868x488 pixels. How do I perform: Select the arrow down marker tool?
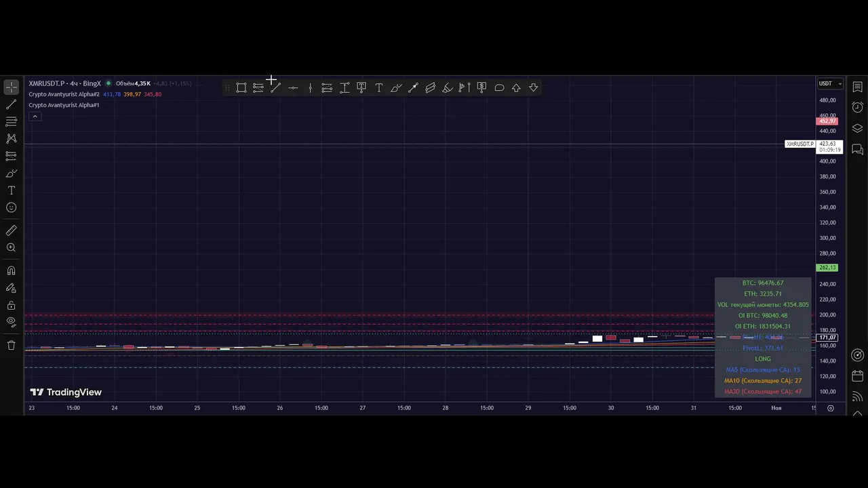pyautogui.click(x=534, y=87)
